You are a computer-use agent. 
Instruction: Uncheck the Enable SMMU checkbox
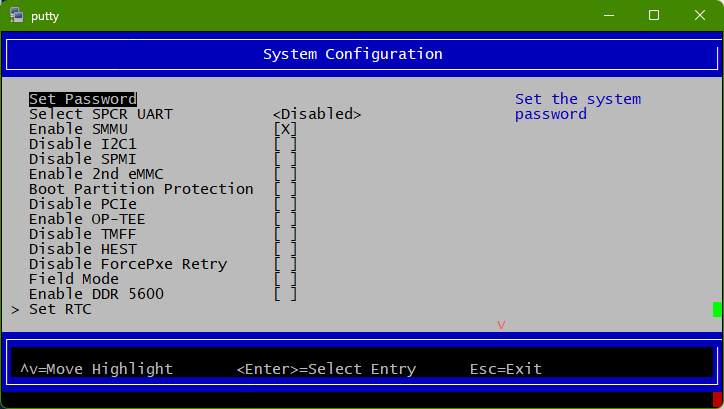(x=285, y=129)
